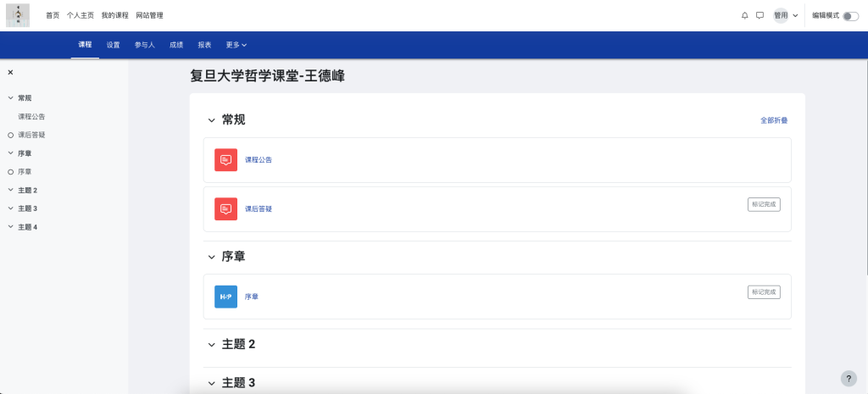The image size is (868, 394).
Task: Mark 课后答疑 as complete
Action: coord(764,204)
